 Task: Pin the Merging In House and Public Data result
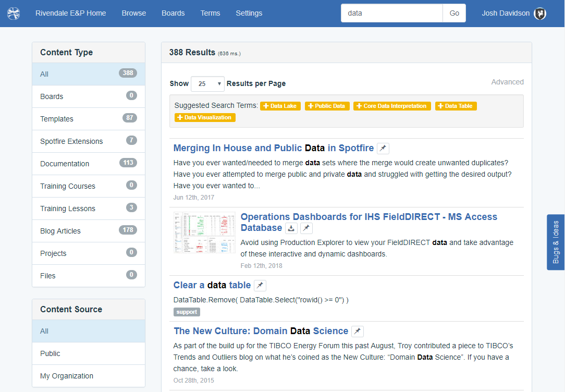[x=383, y=148]
